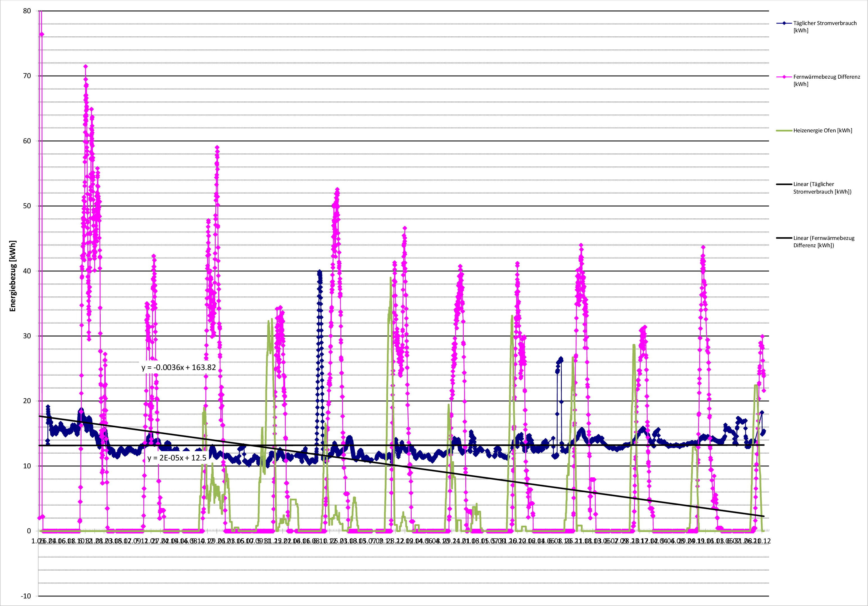The width and height of the screenshot is (868, 606).
Task: Click the 40 tick label on y-axis
Action: click(x=27, y=271)
